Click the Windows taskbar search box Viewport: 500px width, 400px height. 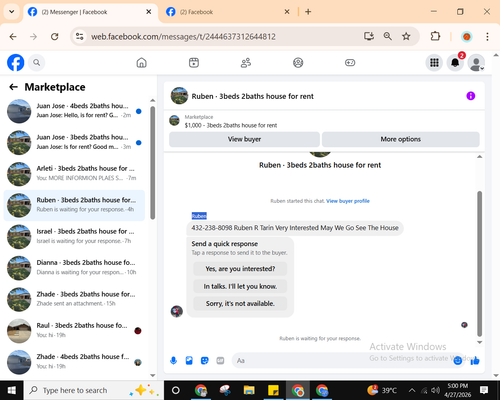pyautogui.click(x=94, y=390)
